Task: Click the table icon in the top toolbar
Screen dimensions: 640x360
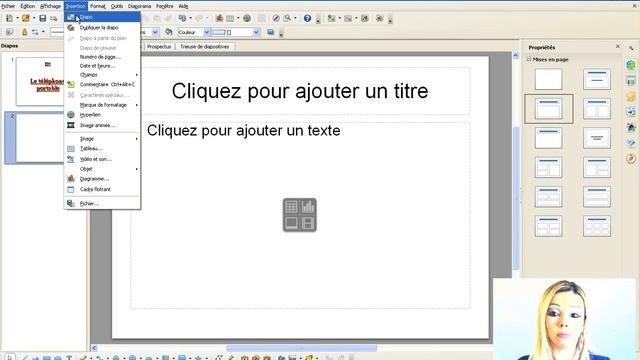Action: point(230,18)
